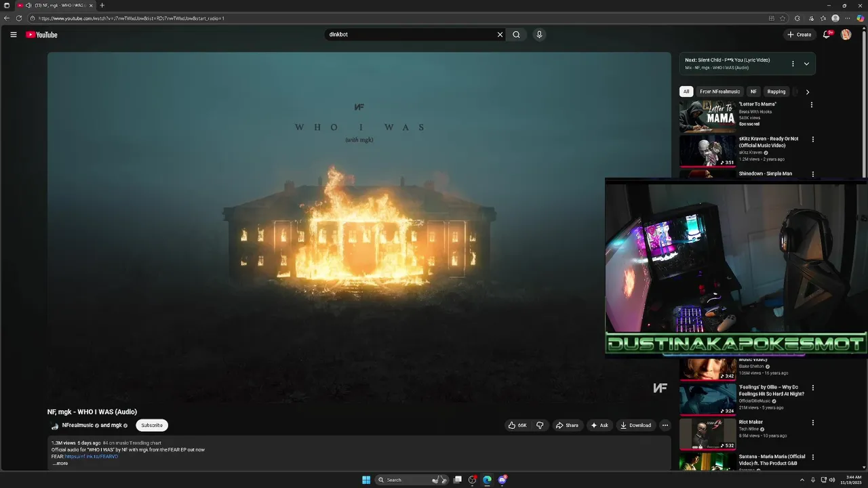Click the browser address bar URL

132,18
